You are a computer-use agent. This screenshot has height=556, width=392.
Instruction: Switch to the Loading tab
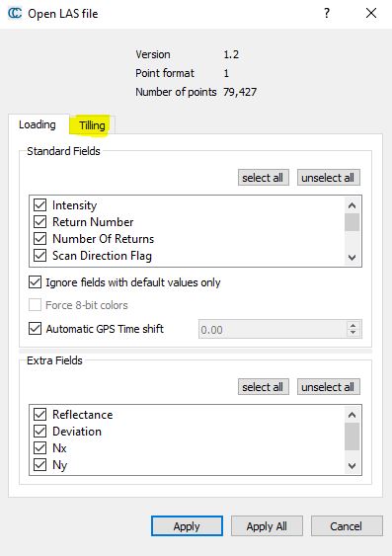pyautogui.click(x=38, y=124)
